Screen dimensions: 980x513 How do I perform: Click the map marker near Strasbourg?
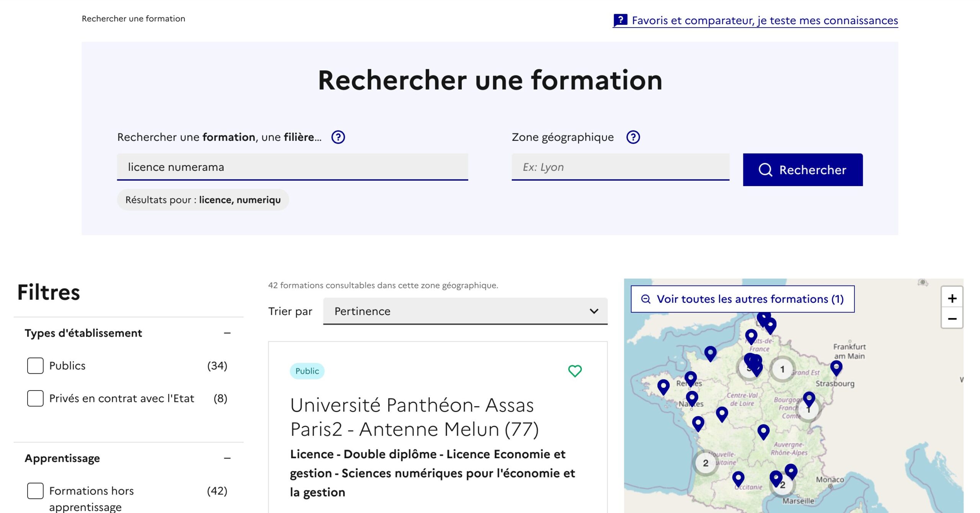click(836, 368)
